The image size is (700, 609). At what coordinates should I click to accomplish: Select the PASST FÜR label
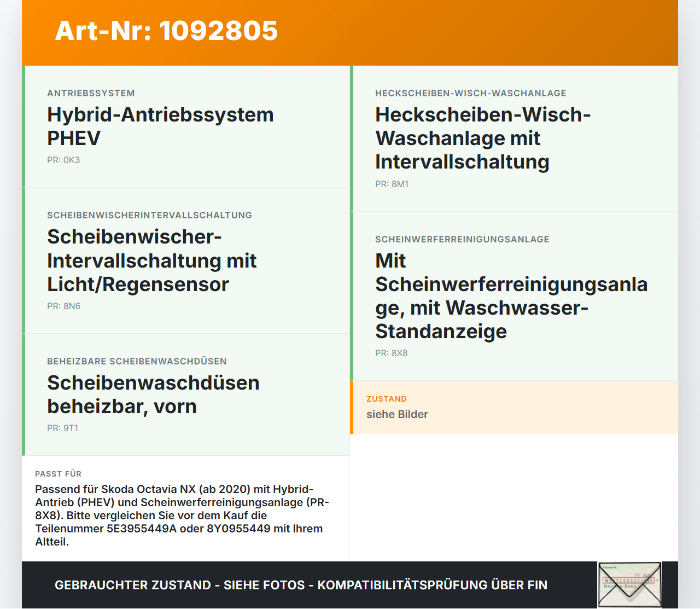[x=58, y=474]
